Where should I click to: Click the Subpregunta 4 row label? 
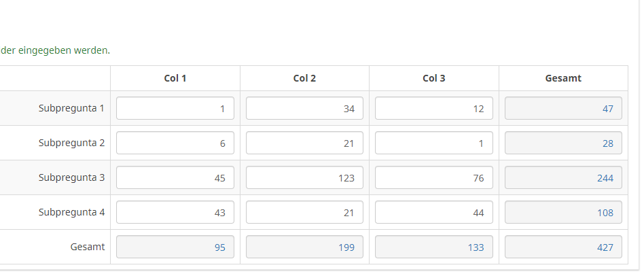pos(71,212)
